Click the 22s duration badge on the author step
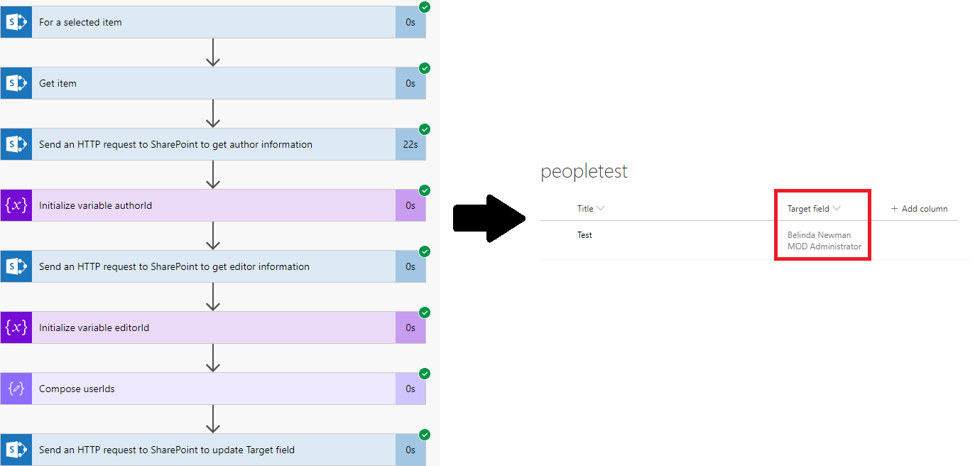Image resolution: width=980 pixels, height=466 pixels. pyautogui.click(x=410, y=144)
